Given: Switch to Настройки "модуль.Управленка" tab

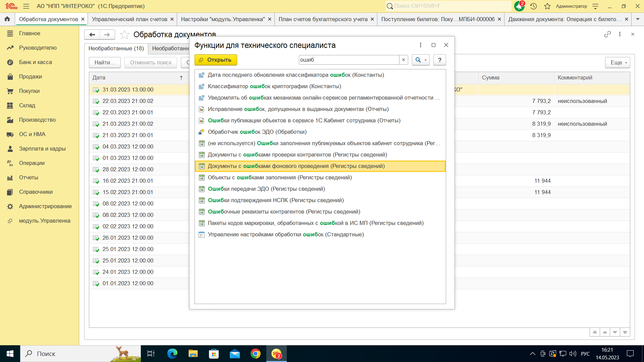Looking at the screenshot, I should pyautogui.click(x=223, y=19).
